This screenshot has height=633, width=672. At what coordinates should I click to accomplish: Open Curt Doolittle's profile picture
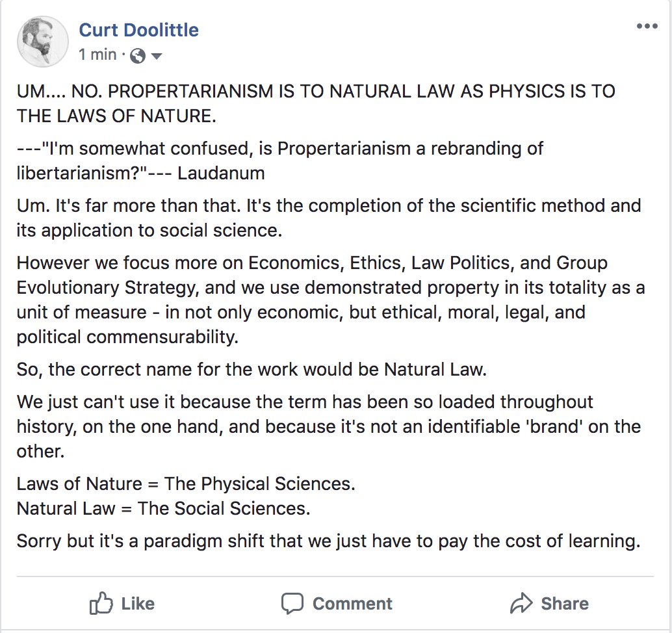click(43, 42)
